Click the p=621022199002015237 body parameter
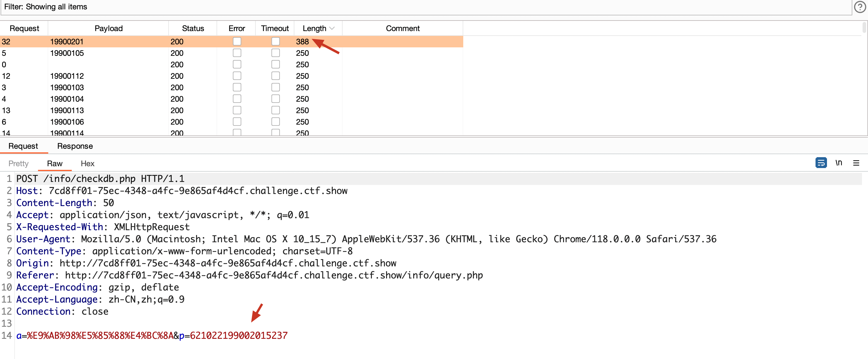Screen dimensions: 868x359 click(x=233, y=335)
